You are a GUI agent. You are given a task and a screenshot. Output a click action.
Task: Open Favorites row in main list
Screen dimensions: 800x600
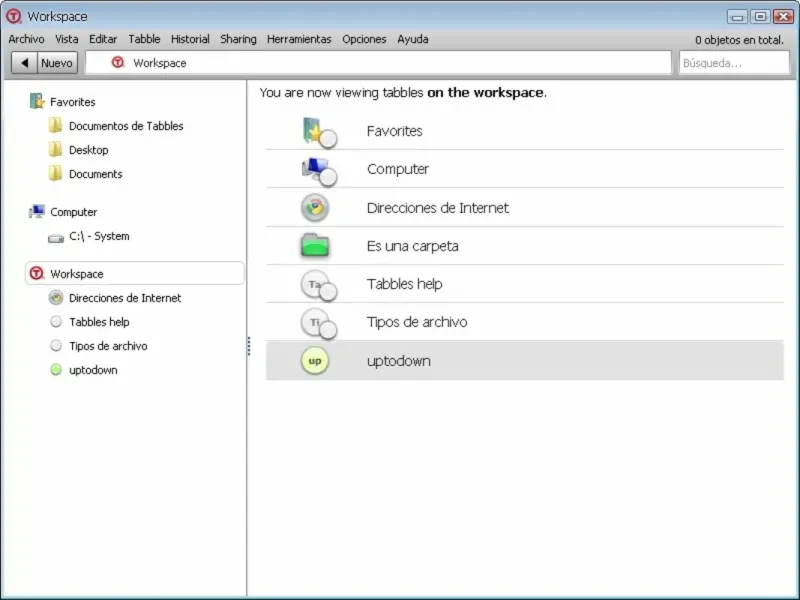click(x=524, y=131)
